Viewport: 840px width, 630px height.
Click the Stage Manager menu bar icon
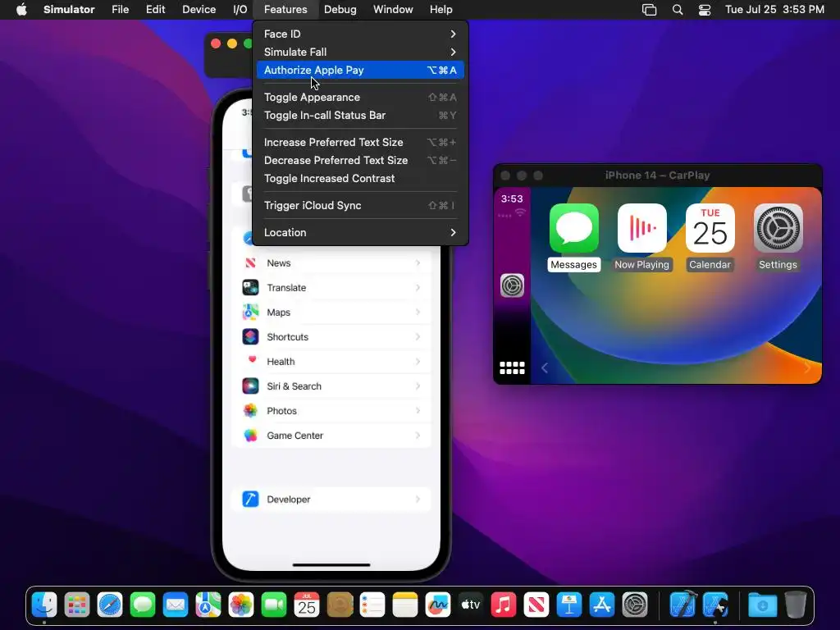point(650,10)
